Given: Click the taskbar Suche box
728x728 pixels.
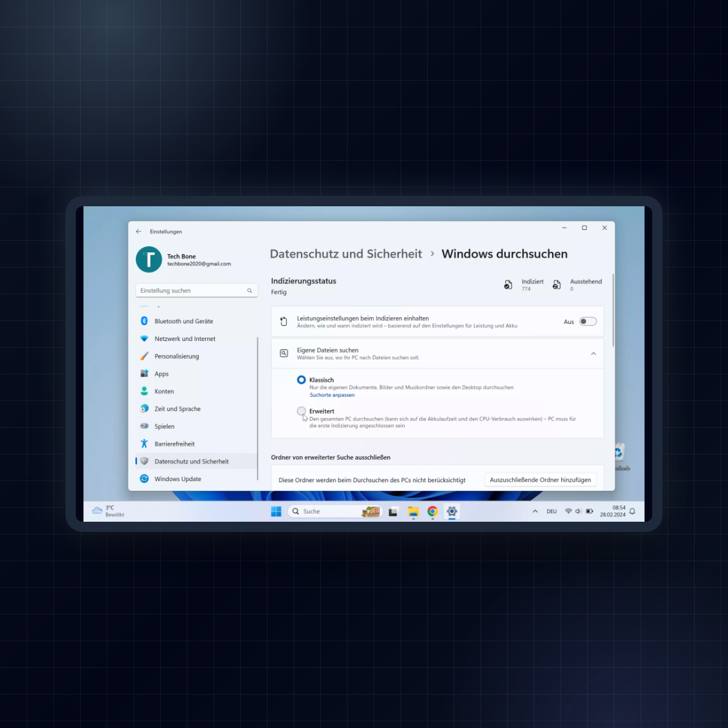Looking at the screenshot, I should [x=334, y=511].
